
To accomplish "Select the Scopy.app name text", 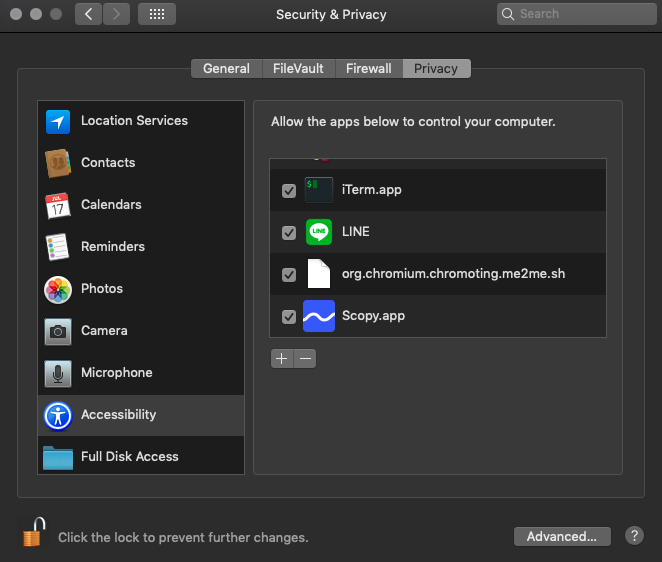I will coord(373,316).
